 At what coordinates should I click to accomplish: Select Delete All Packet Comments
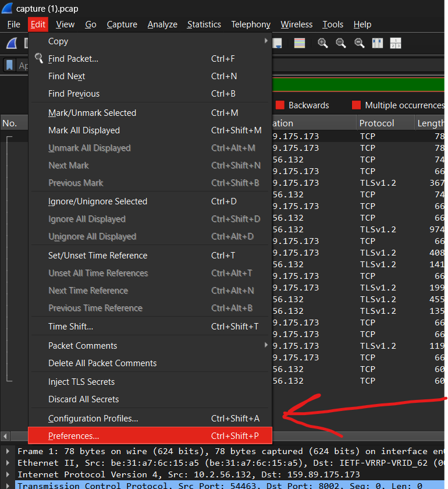pos(150,363)
